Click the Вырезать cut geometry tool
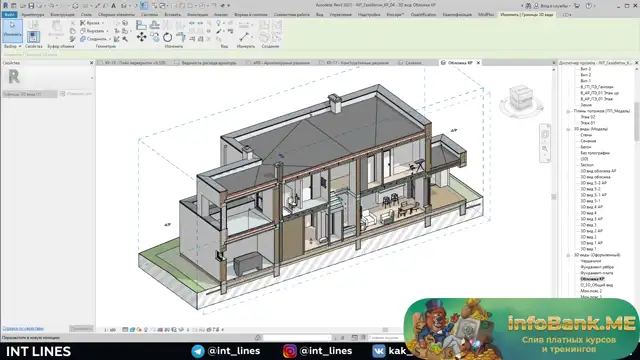 pyautogui.click(x=94, y=31)
